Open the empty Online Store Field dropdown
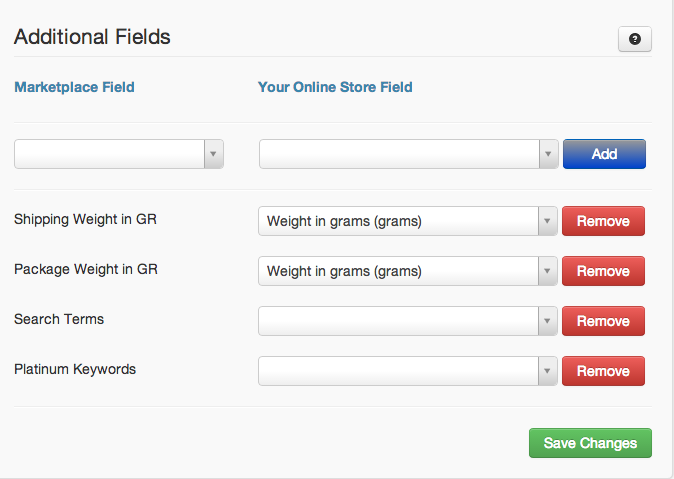Viewport: 674px width, 479px height. click(x=408, y=154)
